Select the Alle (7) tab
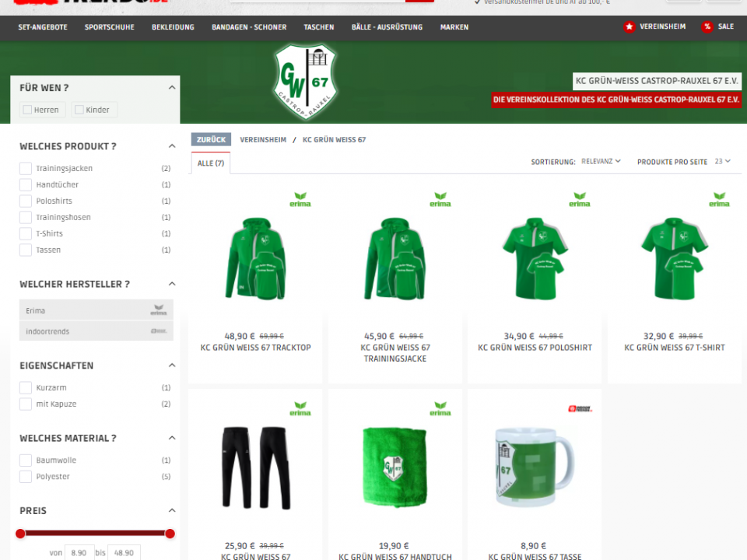The height and width of the screenshot is (560, 747). click(210, 163)
